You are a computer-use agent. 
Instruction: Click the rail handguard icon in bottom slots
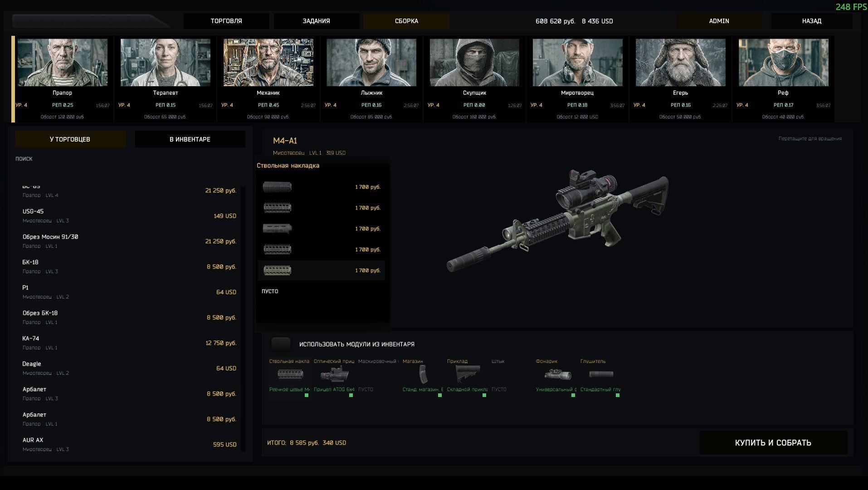tap(290, 374)
